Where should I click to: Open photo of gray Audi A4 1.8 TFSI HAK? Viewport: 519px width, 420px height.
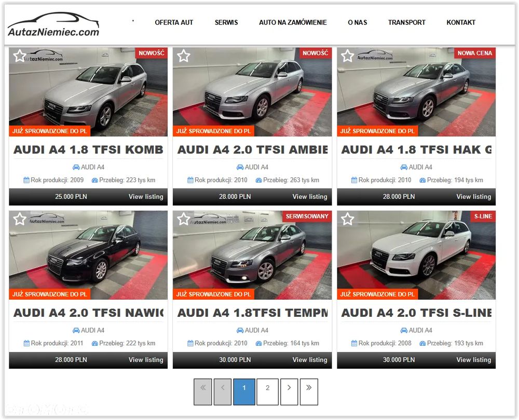pos(416,92)
